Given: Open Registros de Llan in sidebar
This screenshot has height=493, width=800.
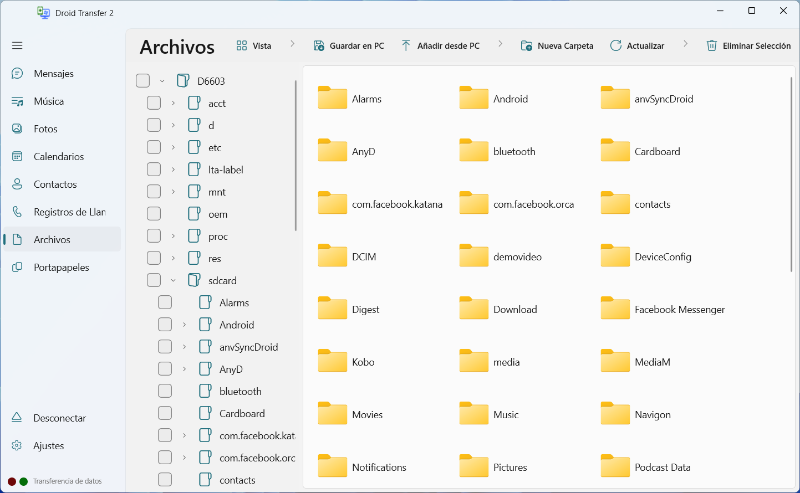Looking at the screenshot, I should tap(62, 212).
